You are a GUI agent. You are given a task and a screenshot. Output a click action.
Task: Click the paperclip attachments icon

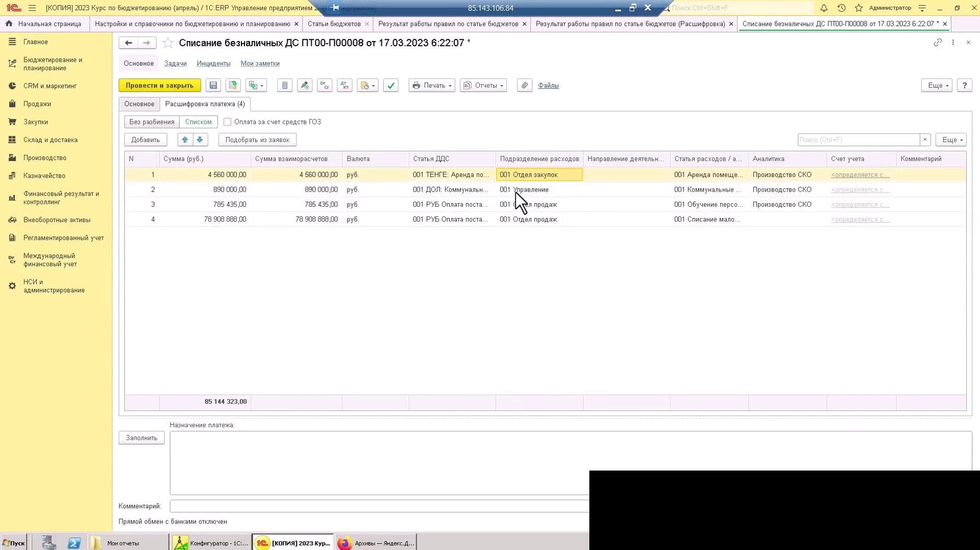click(x=525, y=86)
